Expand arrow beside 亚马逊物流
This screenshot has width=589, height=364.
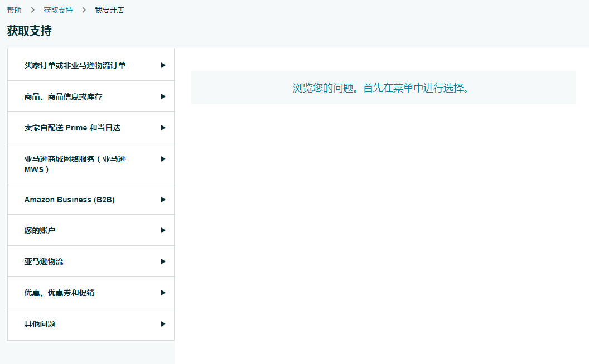point(163,261)
